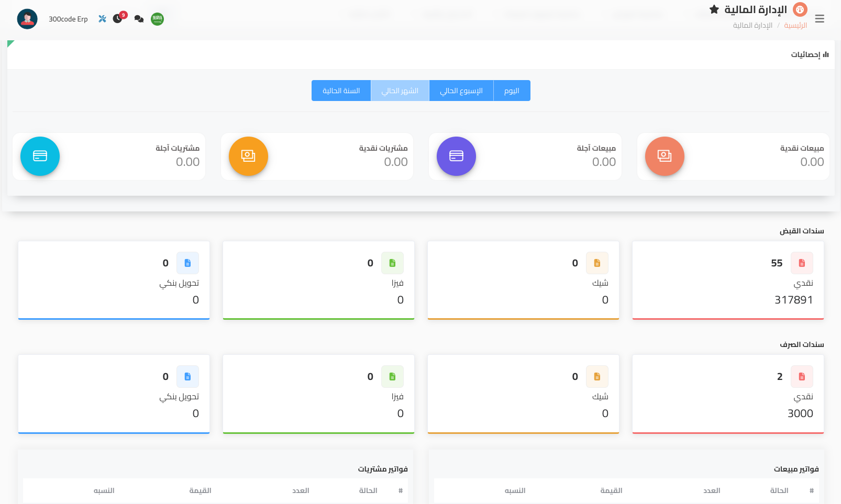Click the مبيعات نقدية coral circle icon
The height and width of the screenshot is (504, 841).
(x=665, y=156)
